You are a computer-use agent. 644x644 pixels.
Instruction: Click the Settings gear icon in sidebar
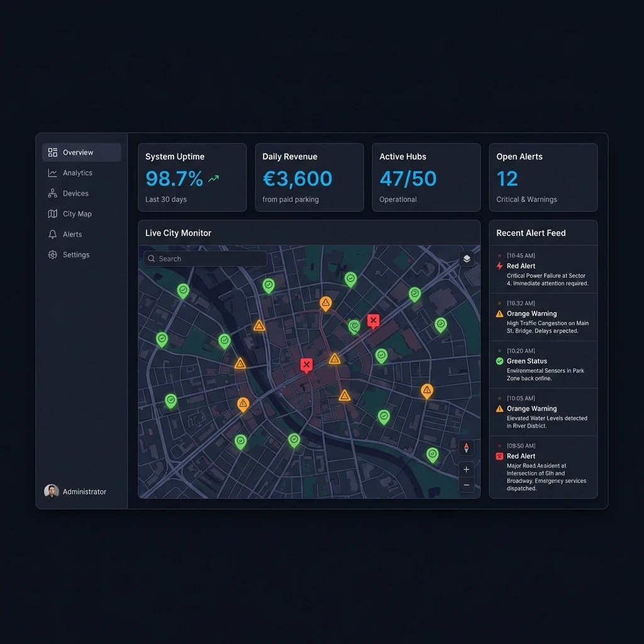click(x=53, y=255)
